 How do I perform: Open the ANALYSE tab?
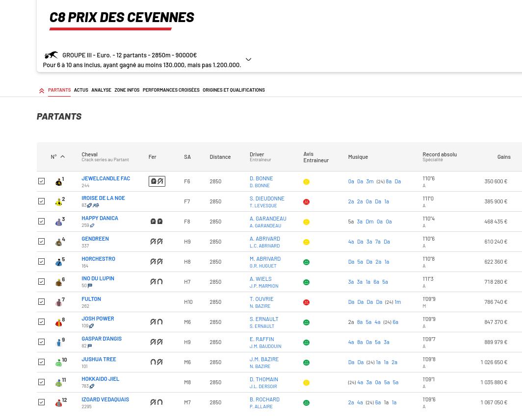pos(101,90)
